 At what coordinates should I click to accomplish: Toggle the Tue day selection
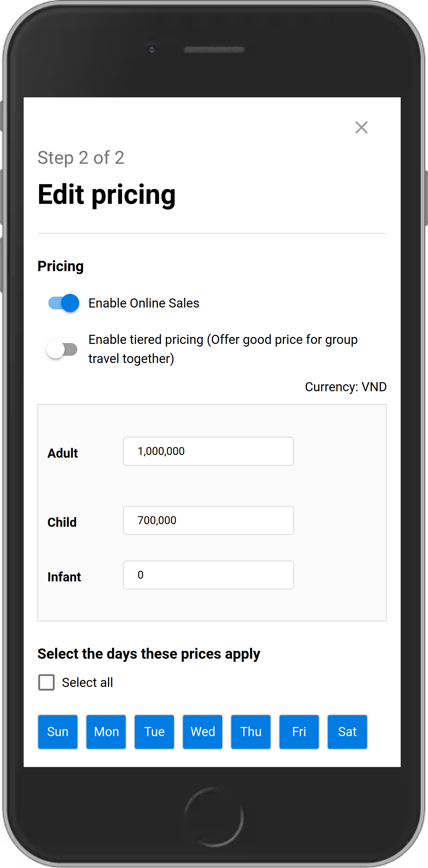(154, 732)
